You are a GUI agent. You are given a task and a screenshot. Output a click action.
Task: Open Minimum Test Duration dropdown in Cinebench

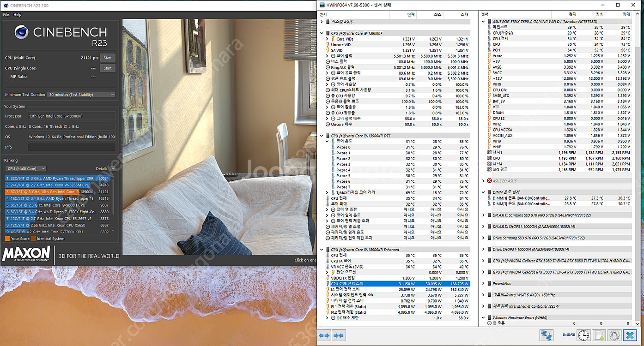[x=81, y=95]
